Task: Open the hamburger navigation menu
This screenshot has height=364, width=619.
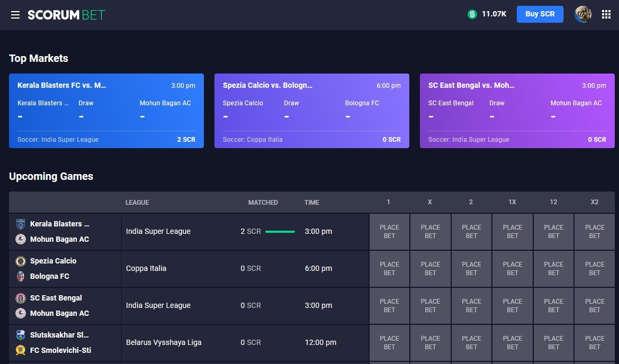Action: (15, 15)
